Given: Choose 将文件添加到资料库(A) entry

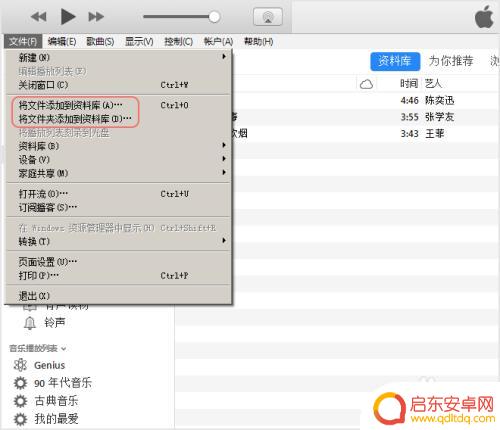Looking at the screenshot, I should pyautogui.click(x=119, y=105).
